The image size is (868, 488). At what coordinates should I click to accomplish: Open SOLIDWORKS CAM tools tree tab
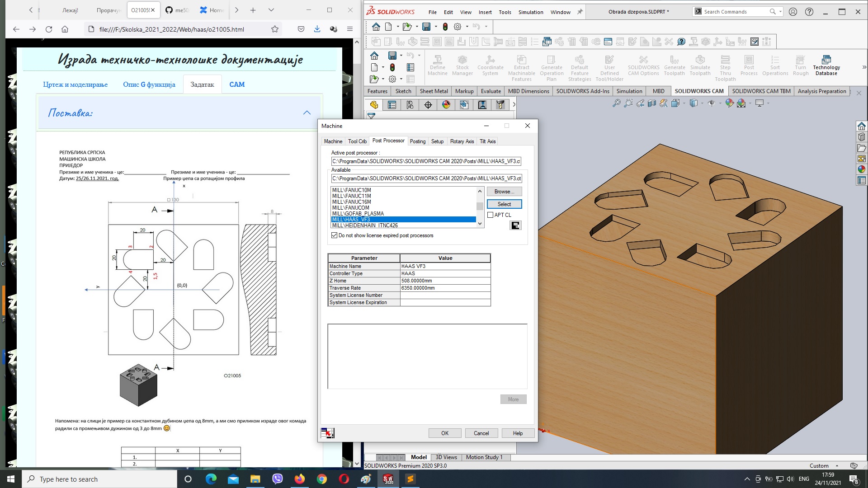500,105
